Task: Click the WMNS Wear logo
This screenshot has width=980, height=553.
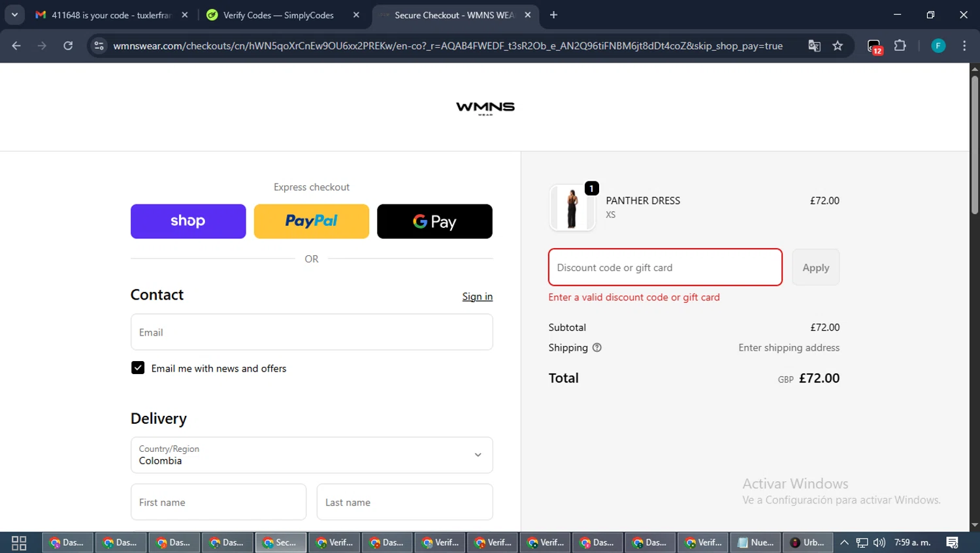Action: pos(485,108)
